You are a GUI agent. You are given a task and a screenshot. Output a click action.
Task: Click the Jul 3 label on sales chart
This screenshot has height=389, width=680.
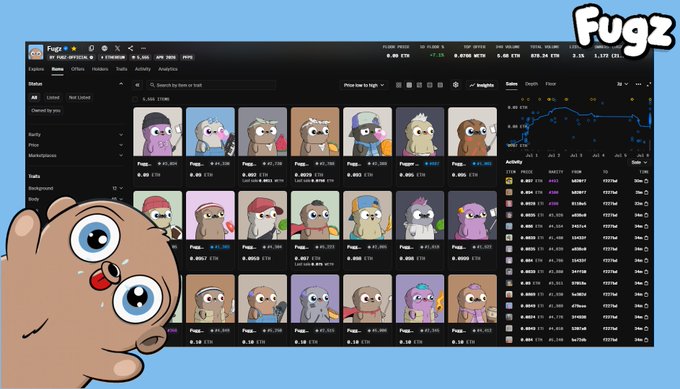pyautogui.click(x=575, y=155)
